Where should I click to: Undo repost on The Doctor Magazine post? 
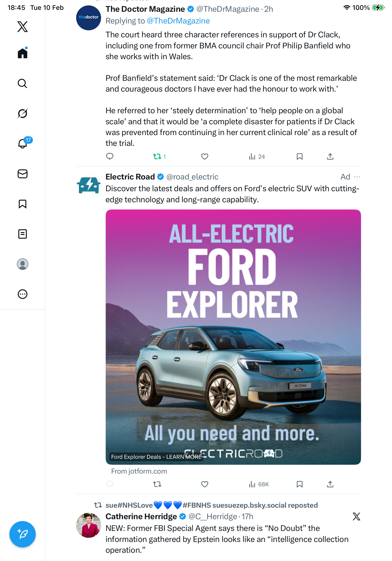157,156
